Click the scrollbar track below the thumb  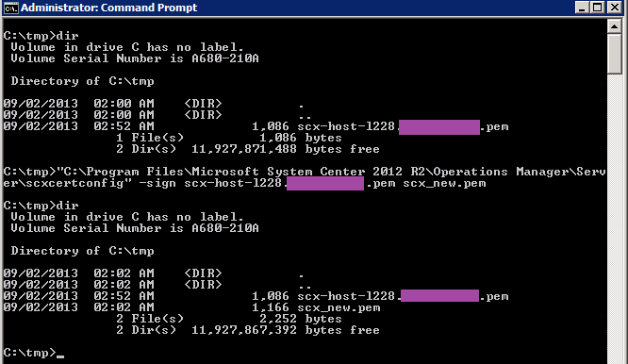614,216
